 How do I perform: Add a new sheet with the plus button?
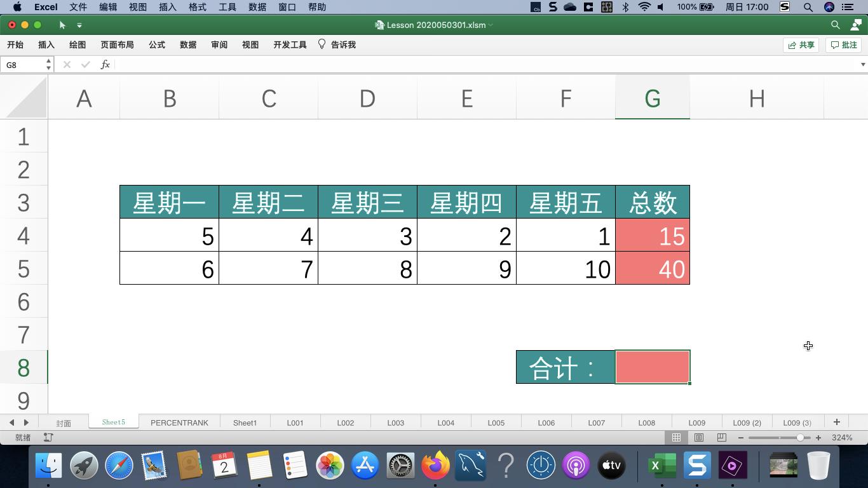coord(837,421)
